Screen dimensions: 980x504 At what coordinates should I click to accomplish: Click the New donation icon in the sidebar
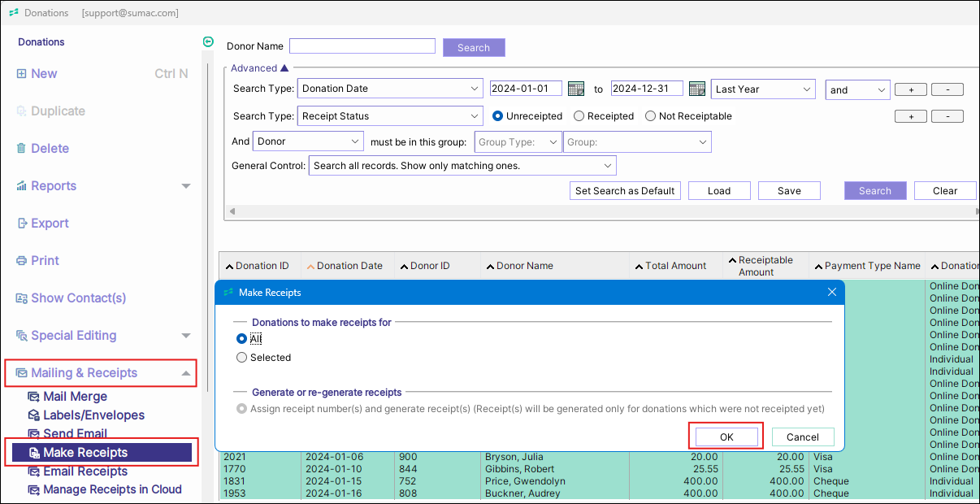pos(21,74)
